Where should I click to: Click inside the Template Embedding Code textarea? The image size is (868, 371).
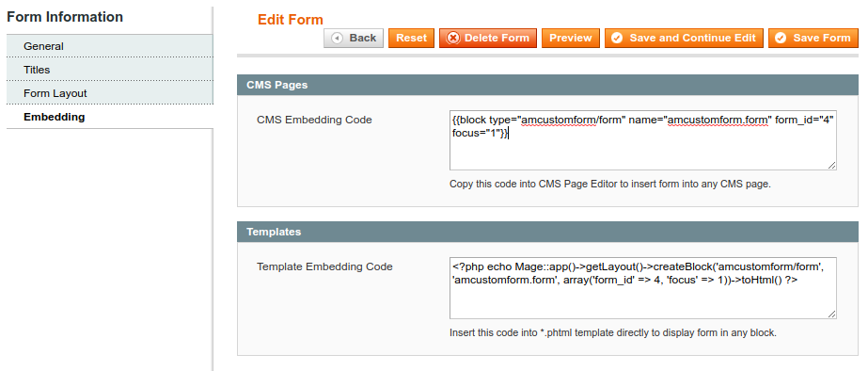point(642,288)
